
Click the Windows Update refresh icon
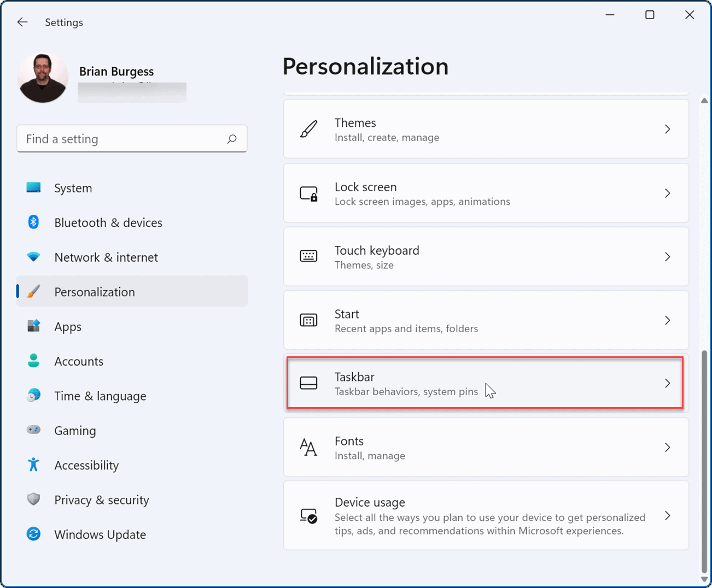33,534
